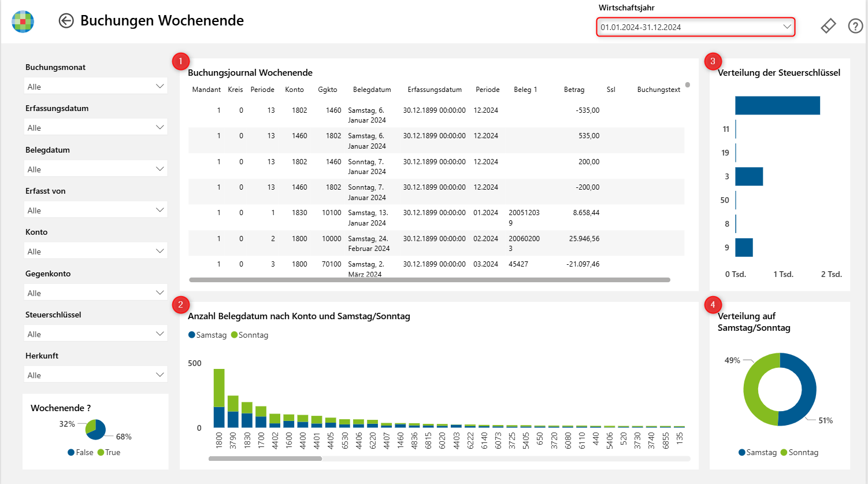Click red marker number 2 badge
868x484 pixels.
point(180,305)
